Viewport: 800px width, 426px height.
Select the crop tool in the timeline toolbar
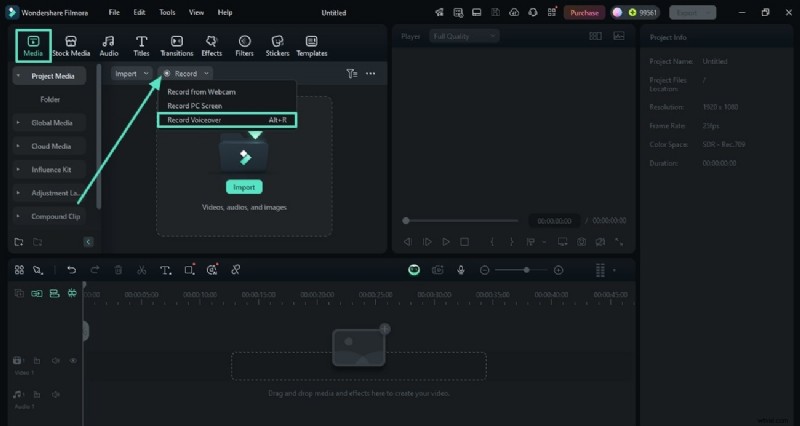coord(189,270)
